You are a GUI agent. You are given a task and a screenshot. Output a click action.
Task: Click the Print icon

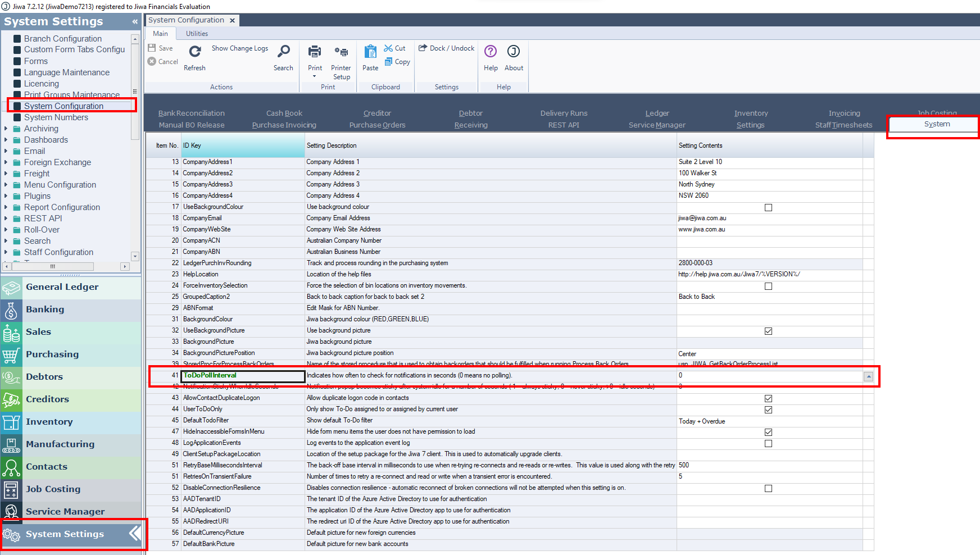click(315, 52)
